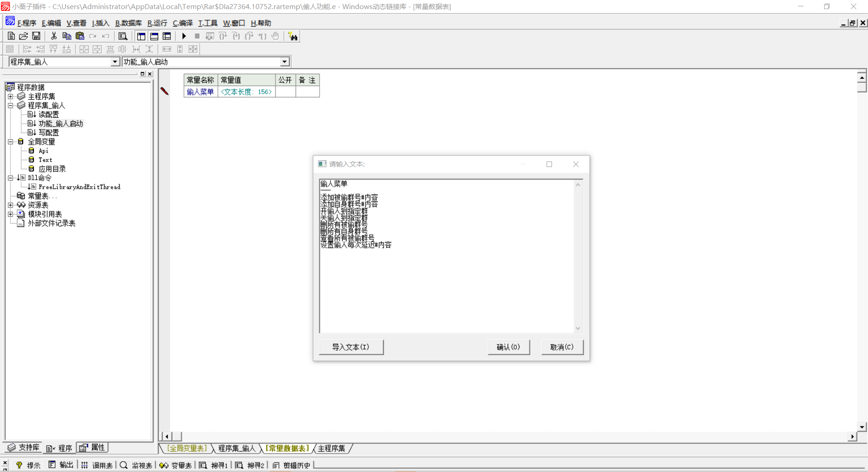
Task: Click the Cut scissors icon
Action: point(54,36)
